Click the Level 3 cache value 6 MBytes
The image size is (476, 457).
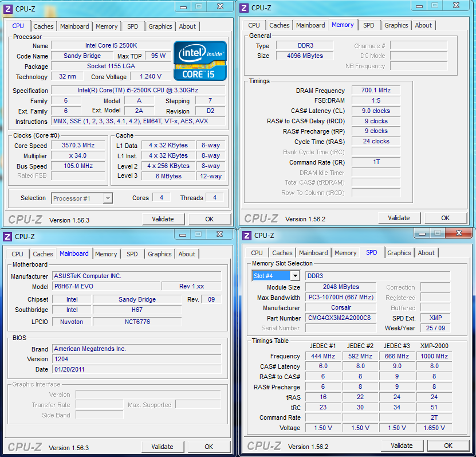click(168, 176)
